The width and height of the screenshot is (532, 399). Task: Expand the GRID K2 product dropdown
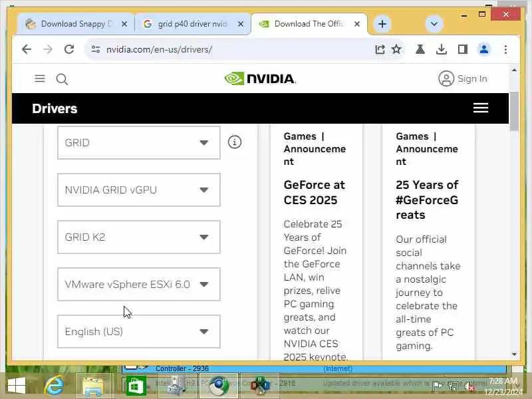(x=139, y=237)
